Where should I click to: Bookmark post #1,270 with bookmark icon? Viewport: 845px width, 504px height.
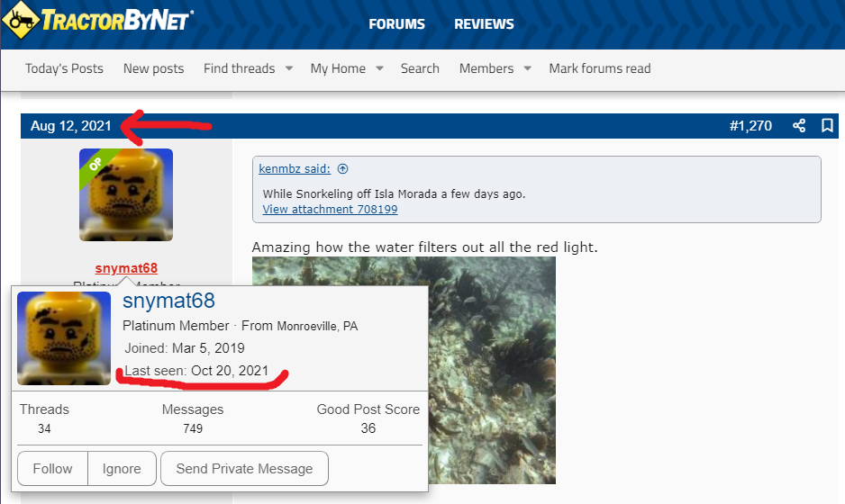pos(827,126)
